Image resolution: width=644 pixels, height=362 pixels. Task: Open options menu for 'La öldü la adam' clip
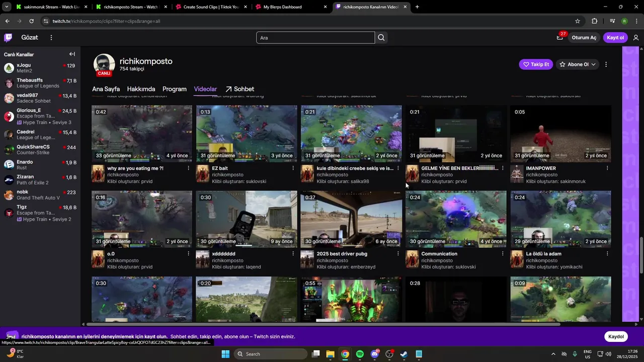tap(607, 254)
